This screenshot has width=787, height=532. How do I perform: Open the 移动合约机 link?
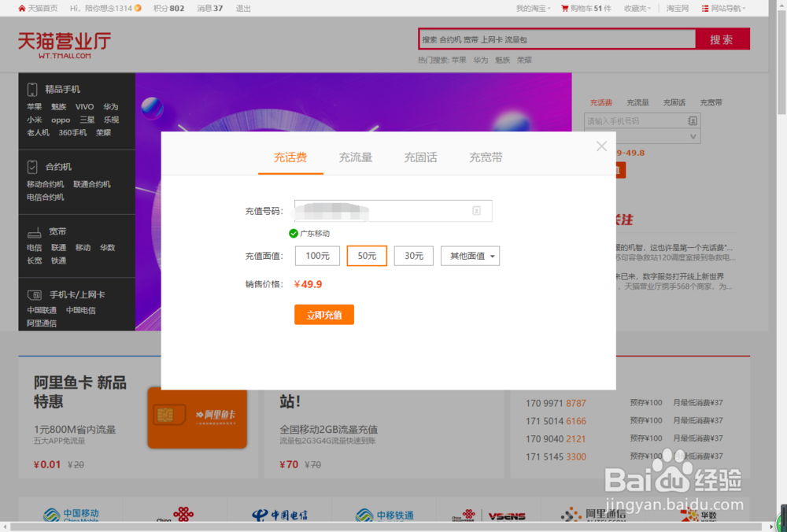(x=45, y=184)
